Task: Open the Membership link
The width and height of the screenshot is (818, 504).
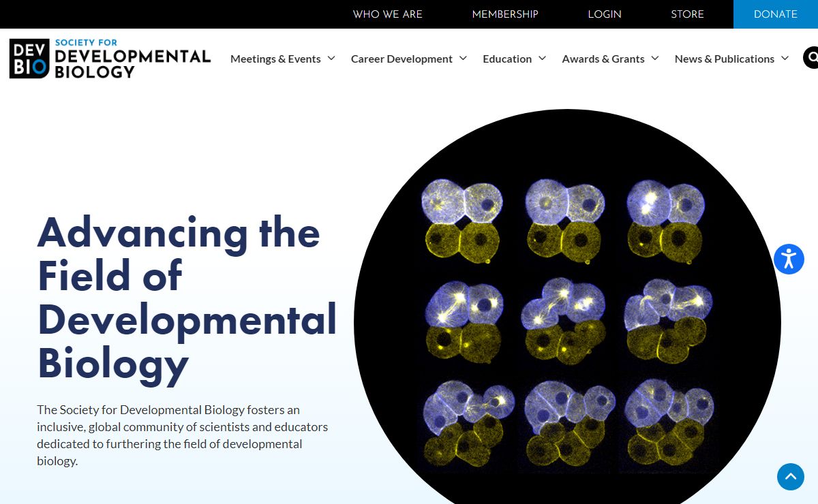Action: 505,14
